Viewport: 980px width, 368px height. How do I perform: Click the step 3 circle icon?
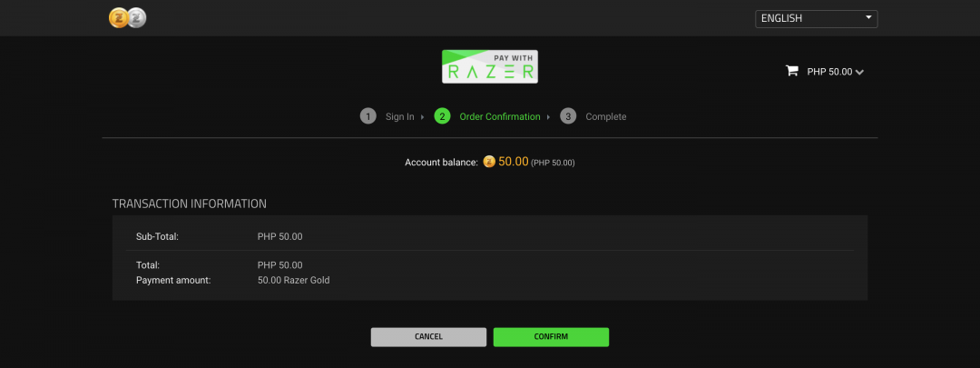click(x=568, y=116)
